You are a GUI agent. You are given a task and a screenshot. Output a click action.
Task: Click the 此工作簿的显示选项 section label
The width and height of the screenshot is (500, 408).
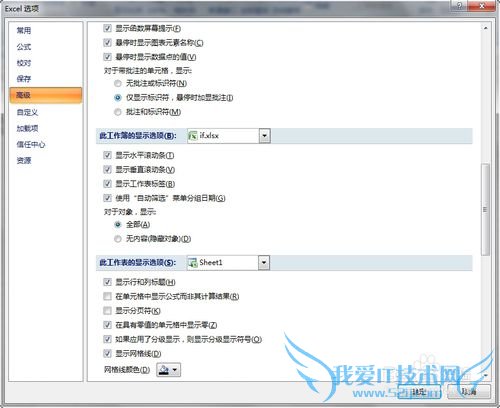pyautogui.click(x=138, y=136)
